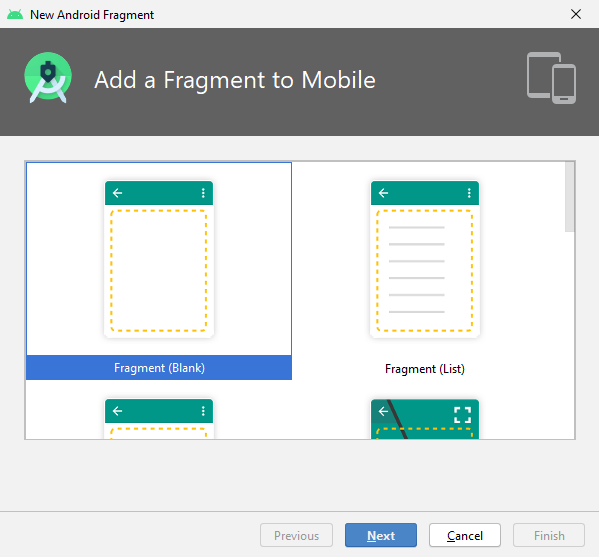Viewport: 599px width, 557px height.
Task: Click the Fragment (Blank) label
Action: (159, 368)
